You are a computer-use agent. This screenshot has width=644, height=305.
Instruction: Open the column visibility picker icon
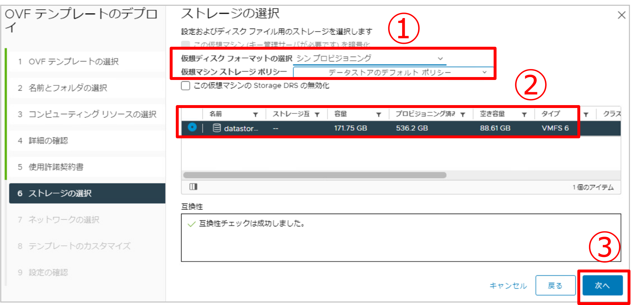pos(193,187)
